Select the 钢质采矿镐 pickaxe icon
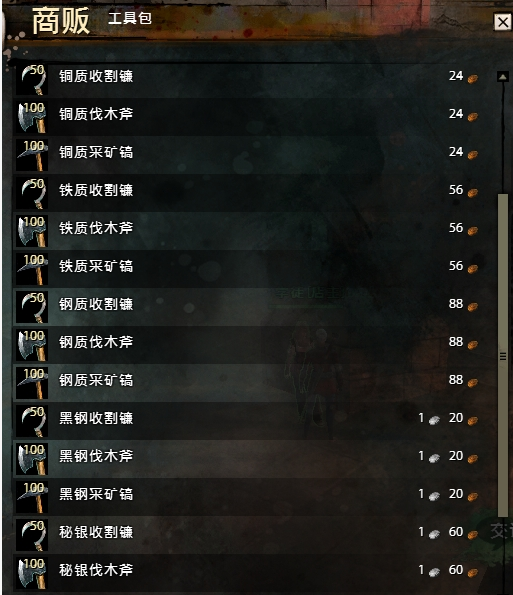This screenshot has height=595, width=513. point(32,383)
